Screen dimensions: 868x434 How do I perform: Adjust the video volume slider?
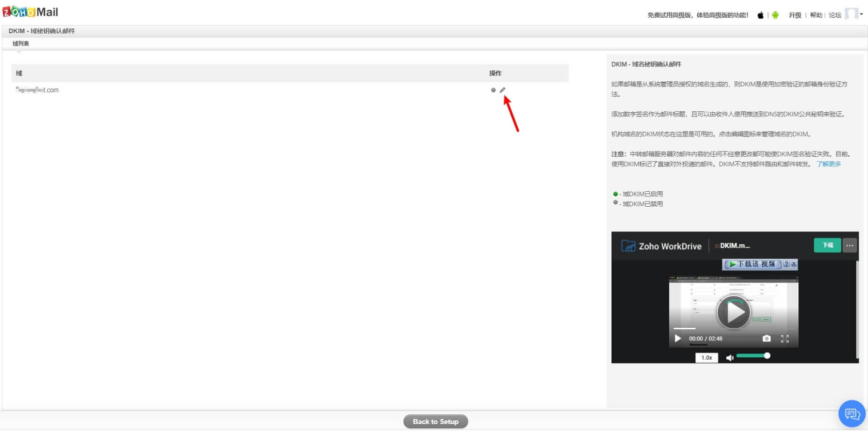pyautogui.click(x=753, y=356)
